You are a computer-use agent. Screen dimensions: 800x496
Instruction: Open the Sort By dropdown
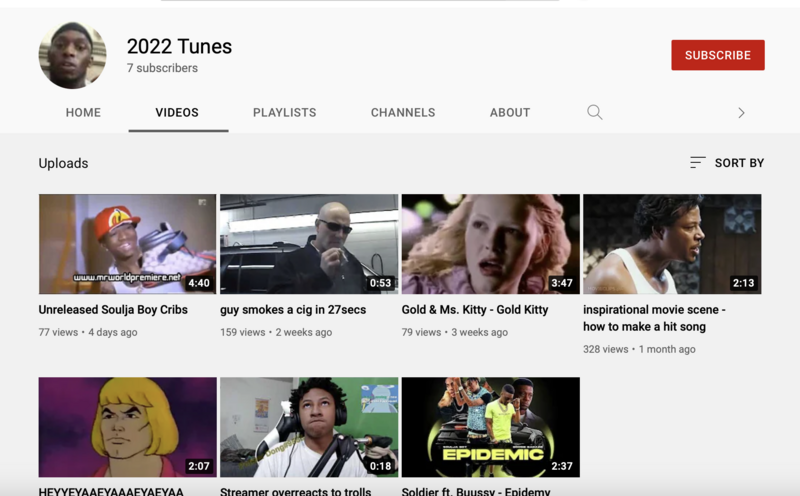coord(727,163)
